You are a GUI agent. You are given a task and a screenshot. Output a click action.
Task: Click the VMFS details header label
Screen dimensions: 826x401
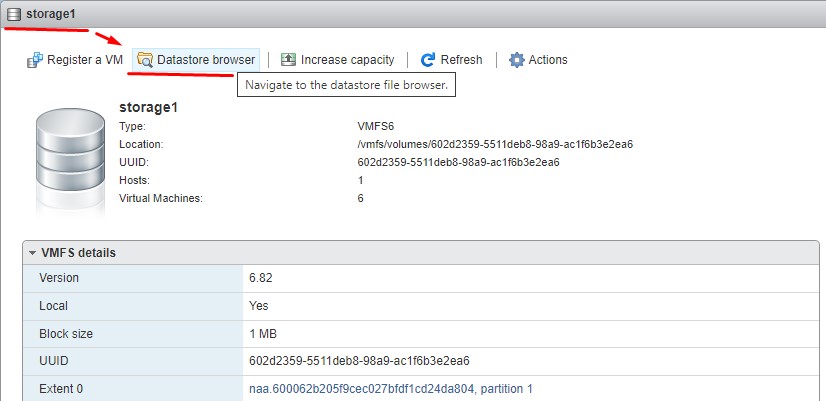pos(78,253)
